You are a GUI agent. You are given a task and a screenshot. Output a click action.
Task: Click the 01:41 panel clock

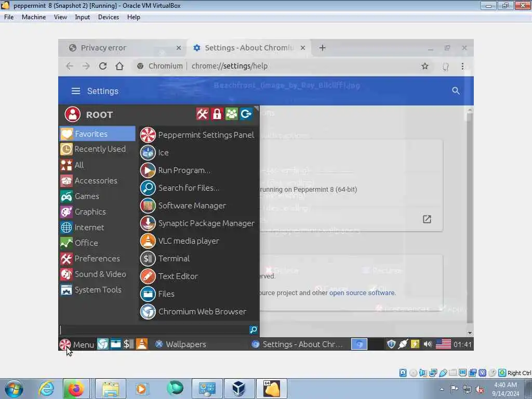pyautogui.click(x=462, y=344)
